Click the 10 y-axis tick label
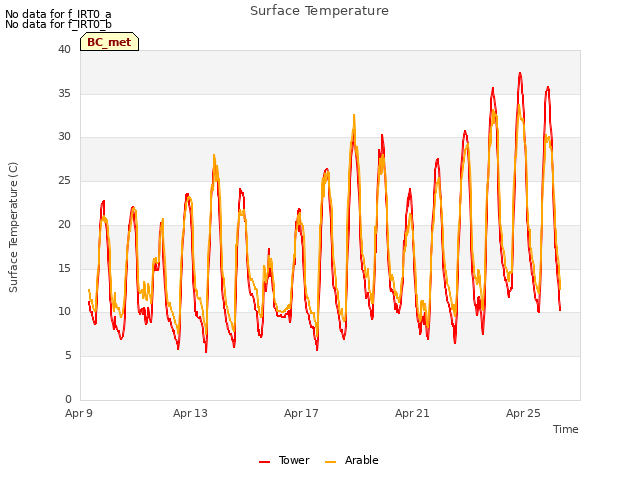This screenshot has width=640, height=480. coord(64,312)
